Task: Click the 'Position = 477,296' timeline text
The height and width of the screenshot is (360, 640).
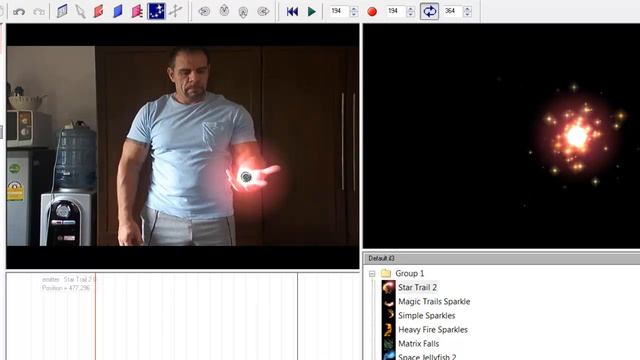Action: pyautogui.click(x=65, y=288)
